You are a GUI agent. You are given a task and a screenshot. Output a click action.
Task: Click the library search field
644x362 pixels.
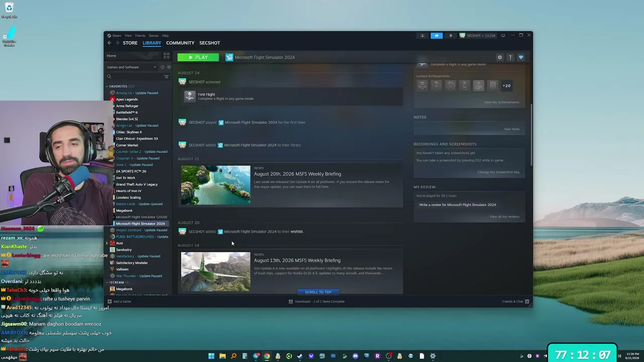click(134, 76)
